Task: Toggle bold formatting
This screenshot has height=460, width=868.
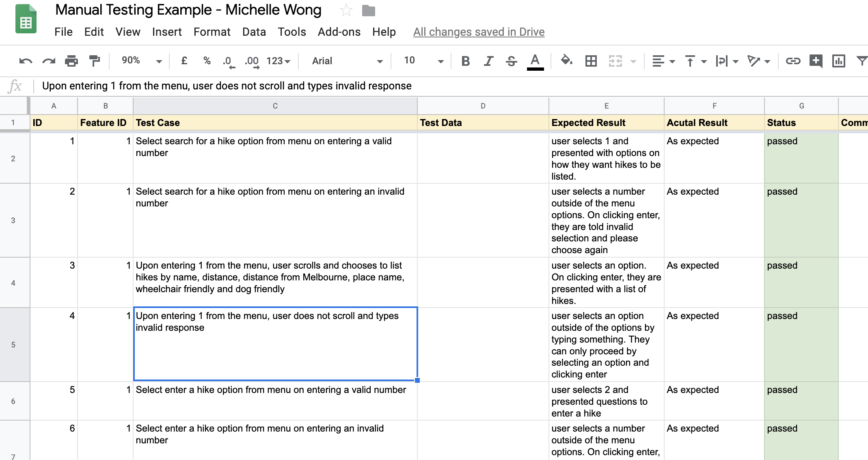Action: click(465, 61)
